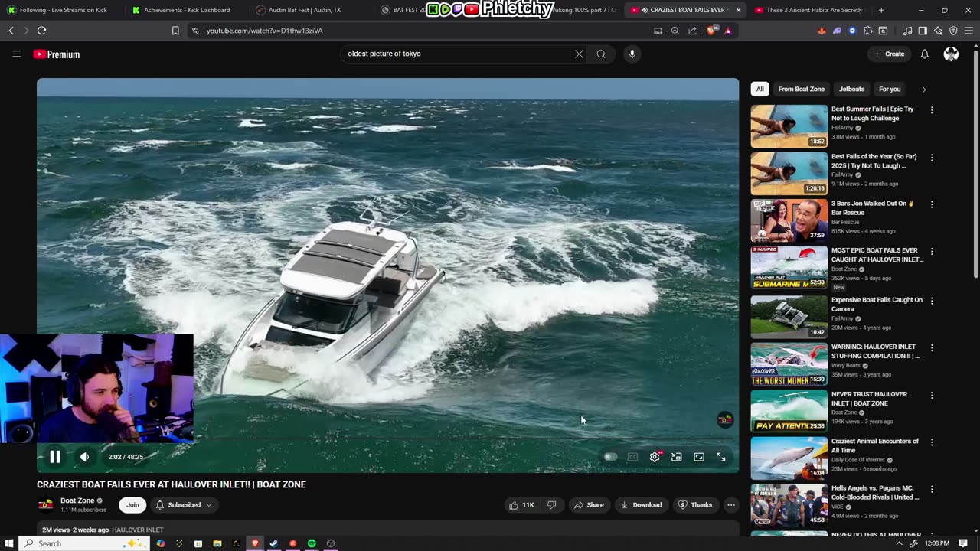
Task: Open the MetaMask fox extension
Action: point(822,31)
